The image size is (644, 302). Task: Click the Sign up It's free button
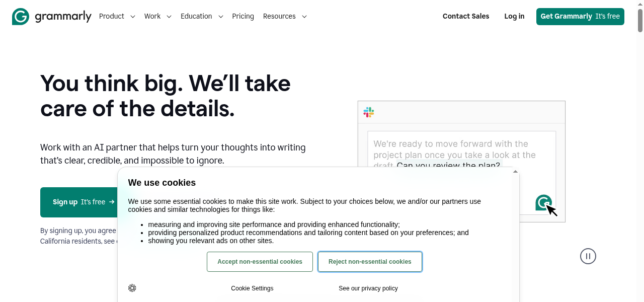tap(80, 202)
